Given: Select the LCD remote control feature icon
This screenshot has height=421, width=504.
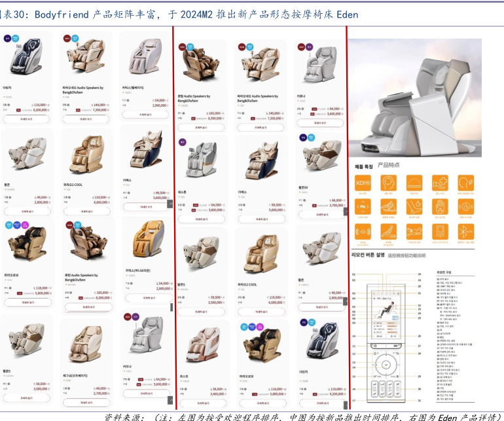Looking at the screenshot, I should pos(440,231).
